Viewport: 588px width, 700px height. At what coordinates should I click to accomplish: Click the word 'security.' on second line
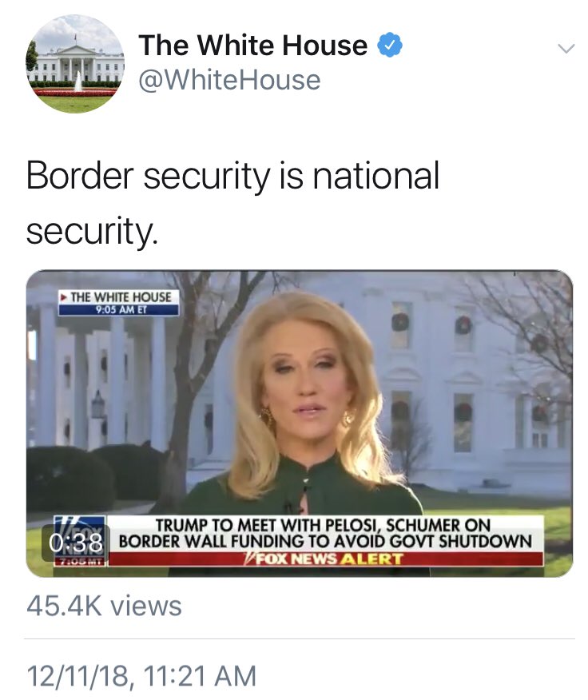92,231
